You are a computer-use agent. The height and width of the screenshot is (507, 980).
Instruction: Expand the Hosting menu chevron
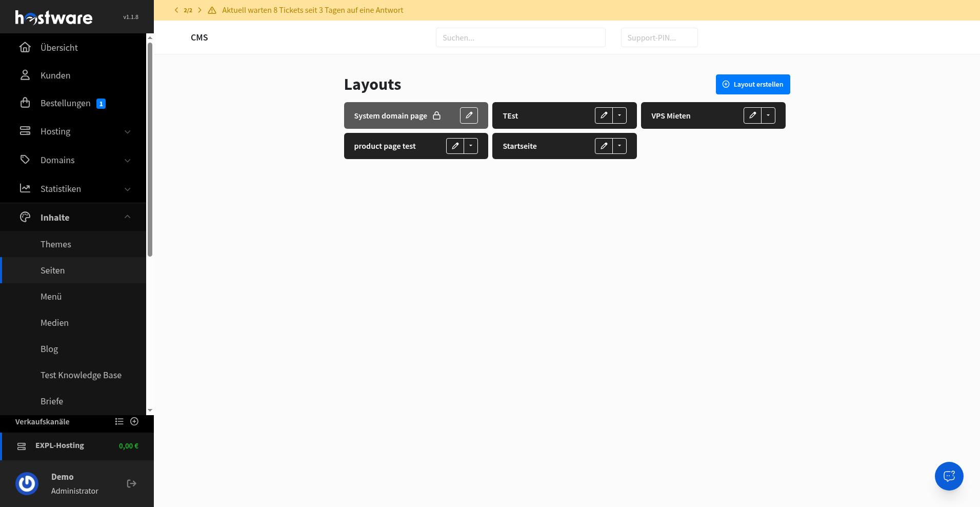pyautogui.click(x=127, y=132)
